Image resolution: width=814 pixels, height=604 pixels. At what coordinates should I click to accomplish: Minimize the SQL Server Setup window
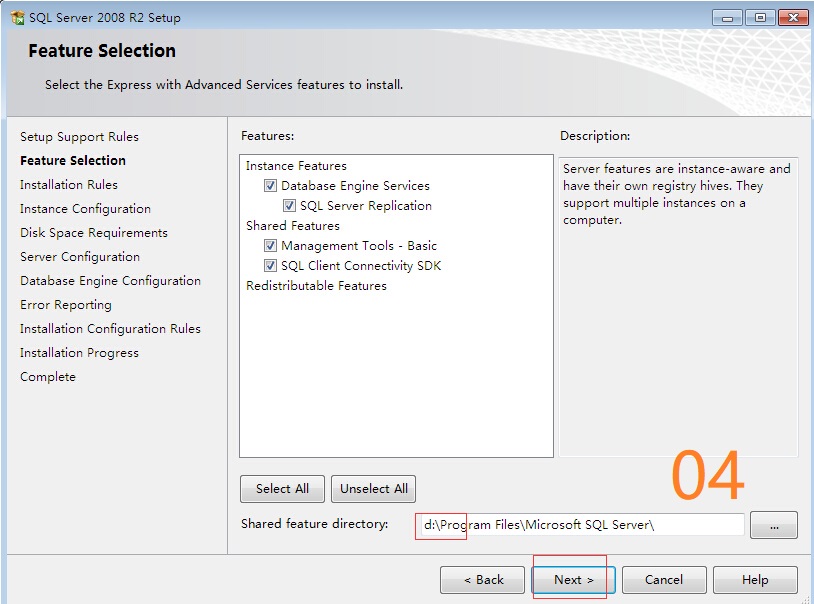point(728,17)
